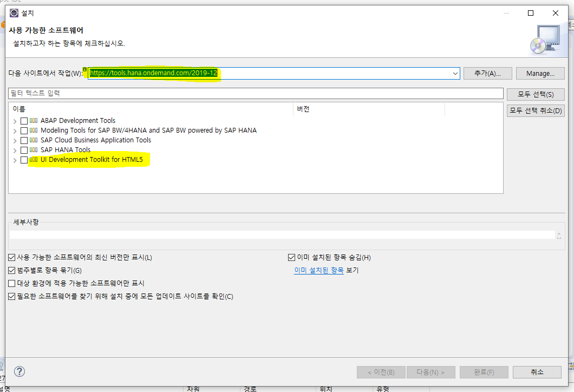Maximize the 설치 dialog window
The width and height of the screenshot is (574, 392).
[531, 13]
